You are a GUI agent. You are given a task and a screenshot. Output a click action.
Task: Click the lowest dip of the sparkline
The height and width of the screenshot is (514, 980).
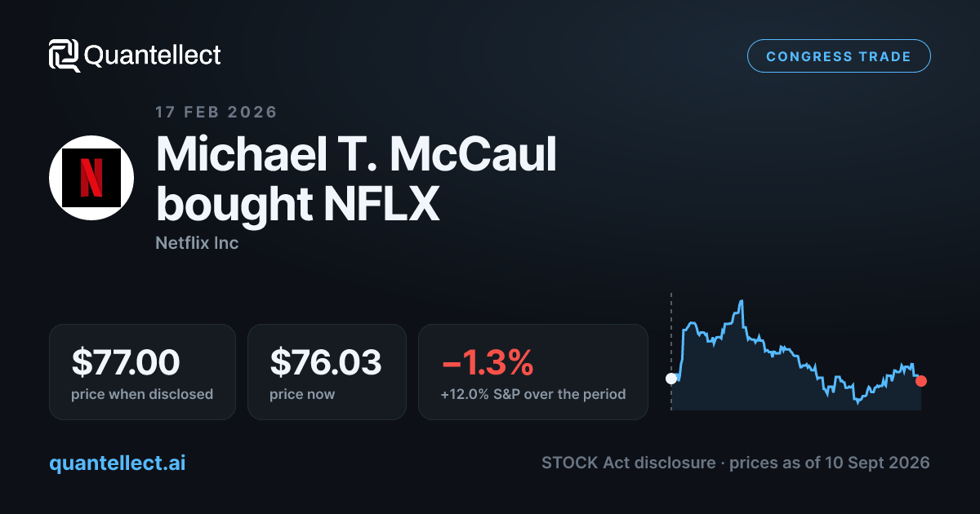click(x=857, y=402)
